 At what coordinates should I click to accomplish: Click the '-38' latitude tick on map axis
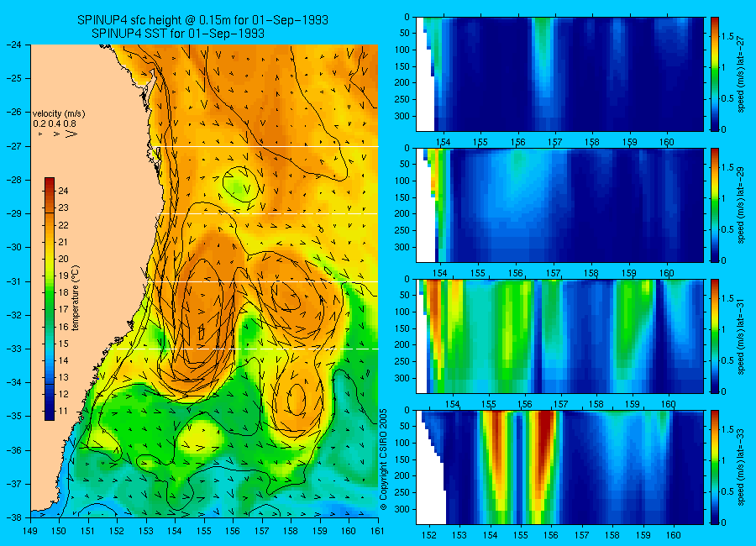(x=13, y=517)
